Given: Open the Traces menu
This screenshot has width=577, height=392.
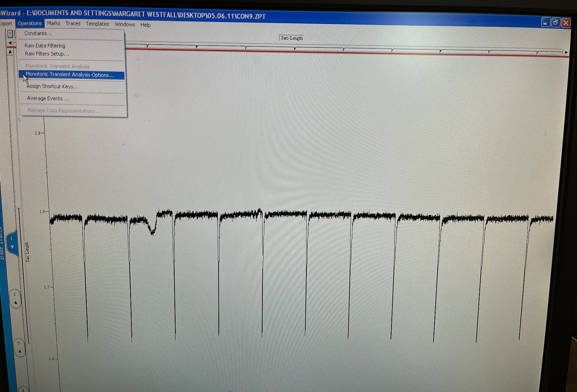Looking at the screenshot, I should coord(73,24).
